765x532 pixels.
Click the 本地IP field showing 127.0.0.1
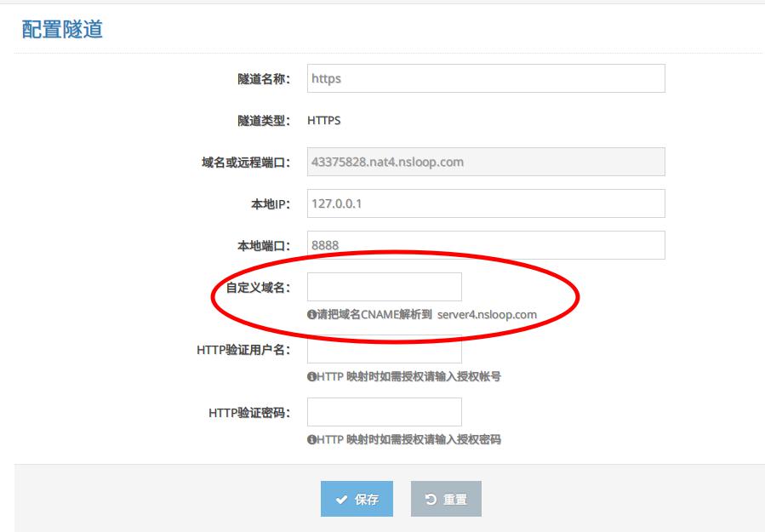pos(485,203)
